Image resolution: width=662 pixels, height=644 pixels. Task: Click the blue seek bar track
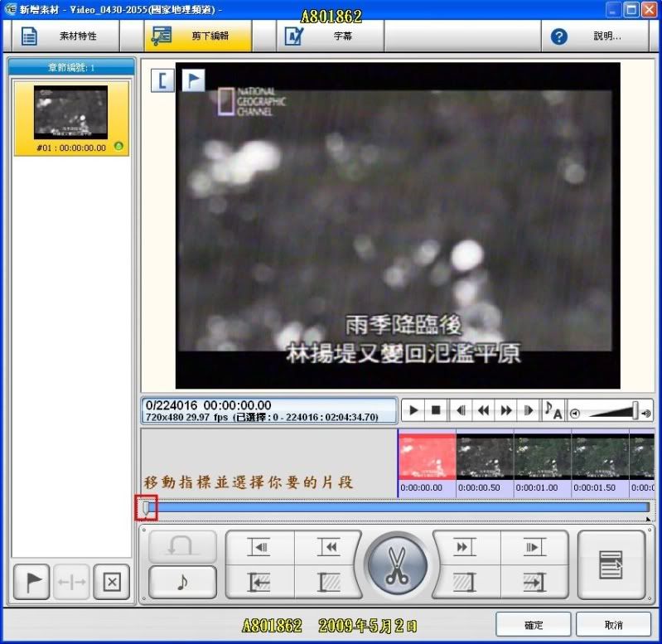[x=399, y=507]
